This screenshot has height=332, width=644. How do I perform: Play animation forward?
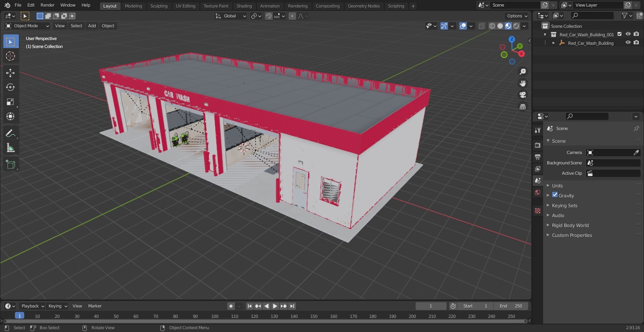coord(275,306)
